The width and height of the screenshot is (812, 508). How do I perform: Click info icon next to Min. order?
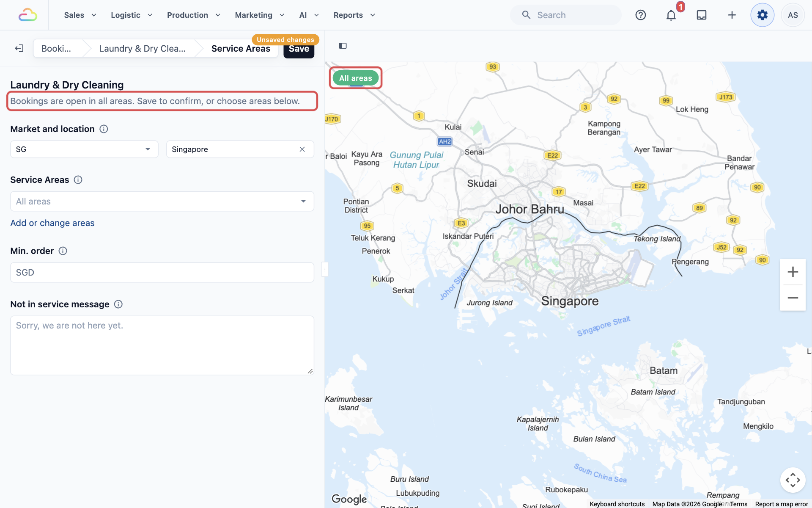click(x=63, y=251)
